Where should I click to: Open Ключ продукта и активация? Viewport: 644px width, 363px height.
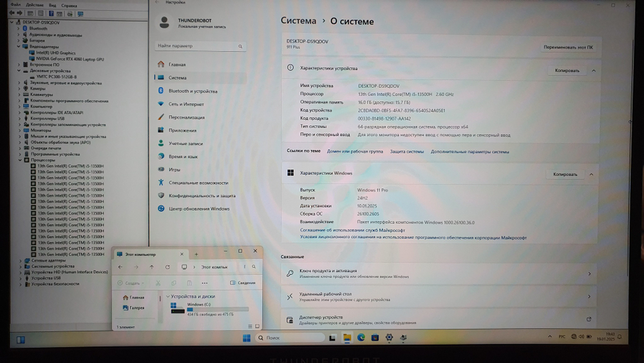tap(438, 273)
